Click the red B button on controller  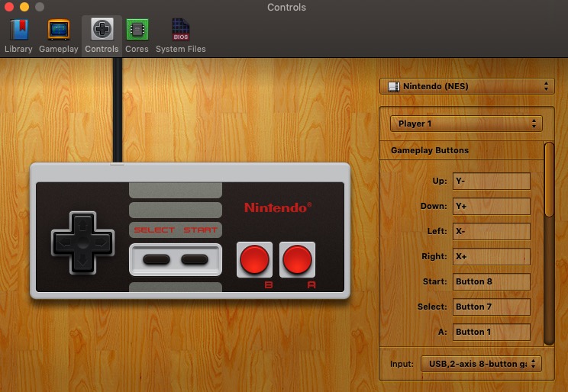click(254, 259)
